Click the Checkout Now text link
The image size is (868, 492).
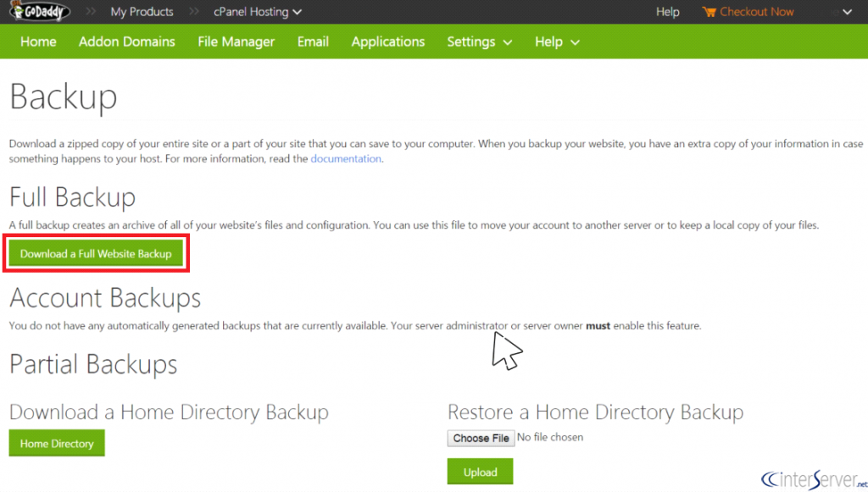[757, 12]
